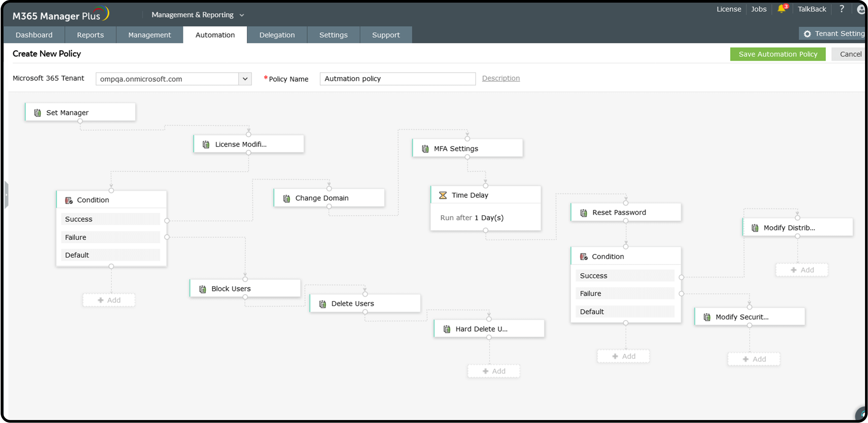Click the help question mark icon
Screen dimensions: 868x423
842,9
